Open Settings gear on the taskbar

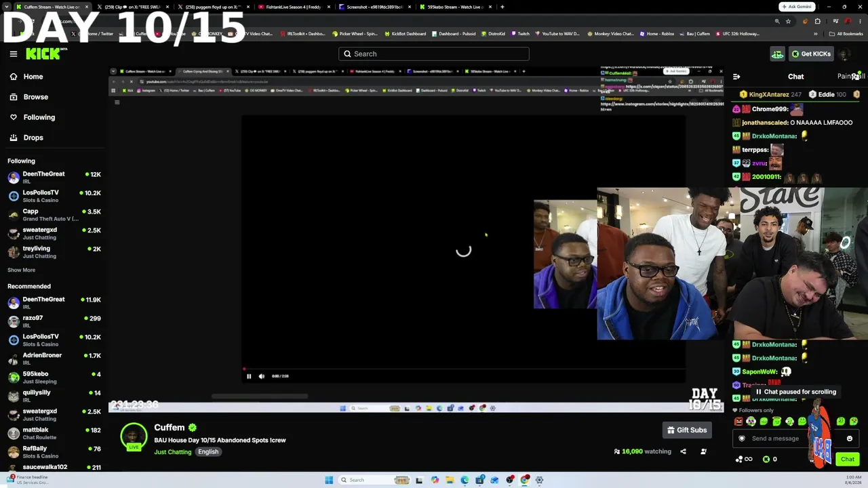coord(540,480)
